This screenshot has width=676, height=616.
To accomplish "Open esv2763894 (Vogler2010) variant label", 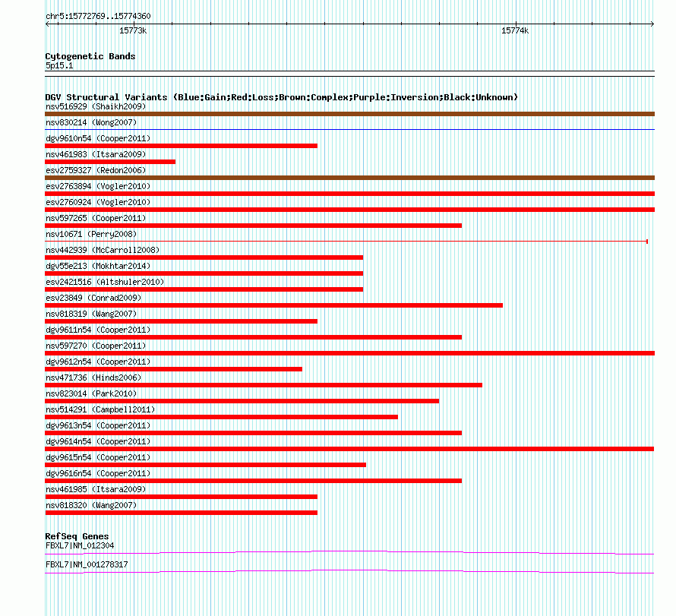I will coord(98,186).
